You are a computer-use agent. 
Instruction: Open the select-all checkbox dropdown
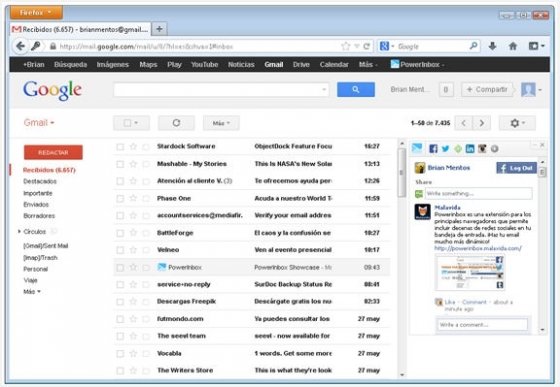[x=131, y=123]
